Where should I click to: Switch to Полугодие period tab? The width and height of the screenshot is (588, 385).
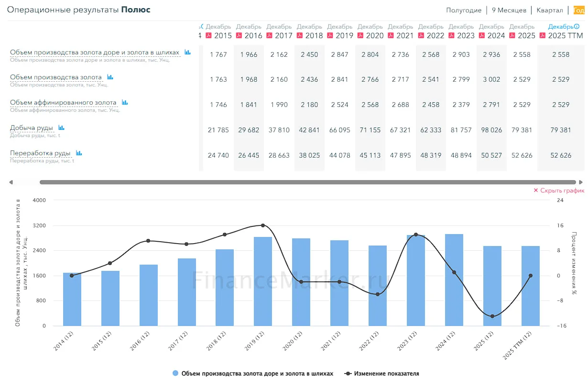(464, 10)
